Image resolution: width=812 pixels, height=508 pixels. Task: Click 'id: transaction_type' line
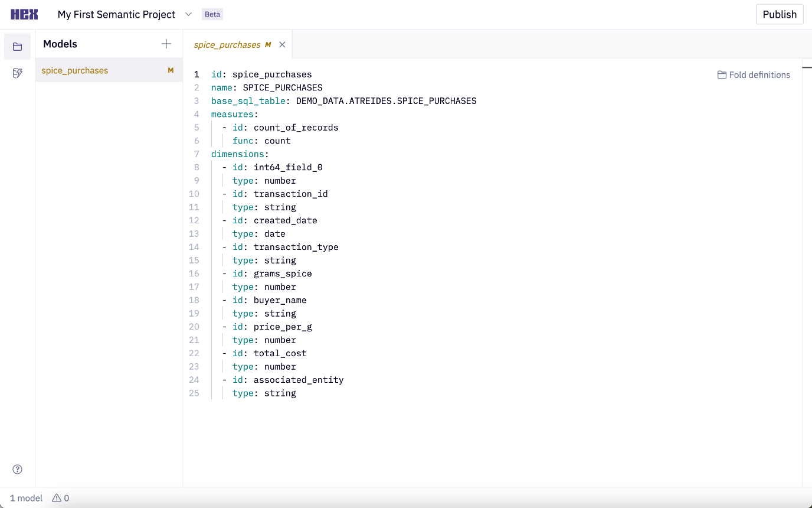click(280, 247)
